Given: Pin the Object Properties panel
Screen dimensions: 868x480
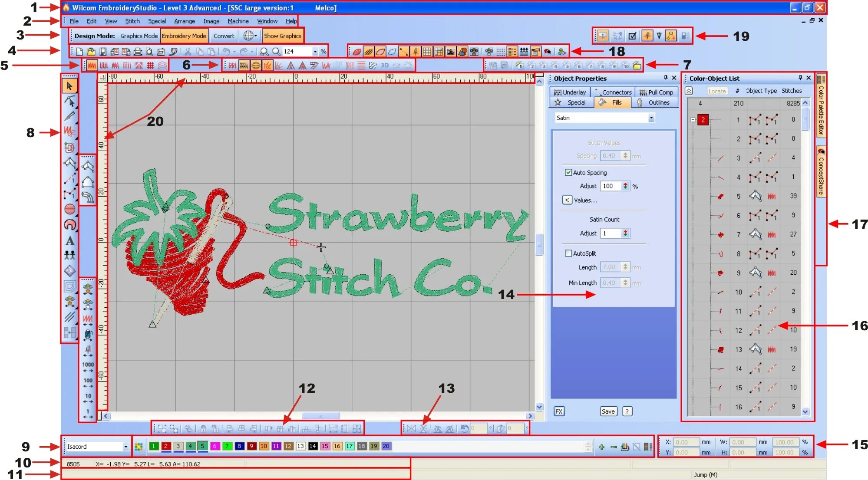Looking at the screenshot, I should 666,78.
